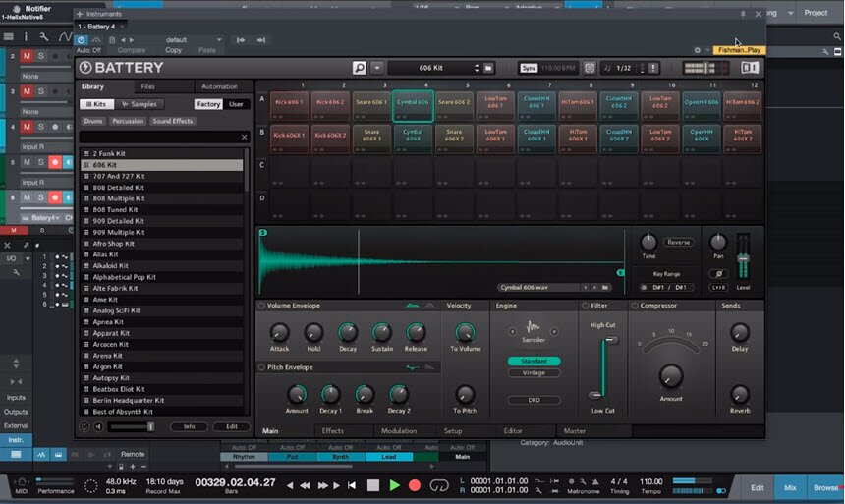Select the 808 Tuned Kit entry
845x504 pixels.
(162, 209)
